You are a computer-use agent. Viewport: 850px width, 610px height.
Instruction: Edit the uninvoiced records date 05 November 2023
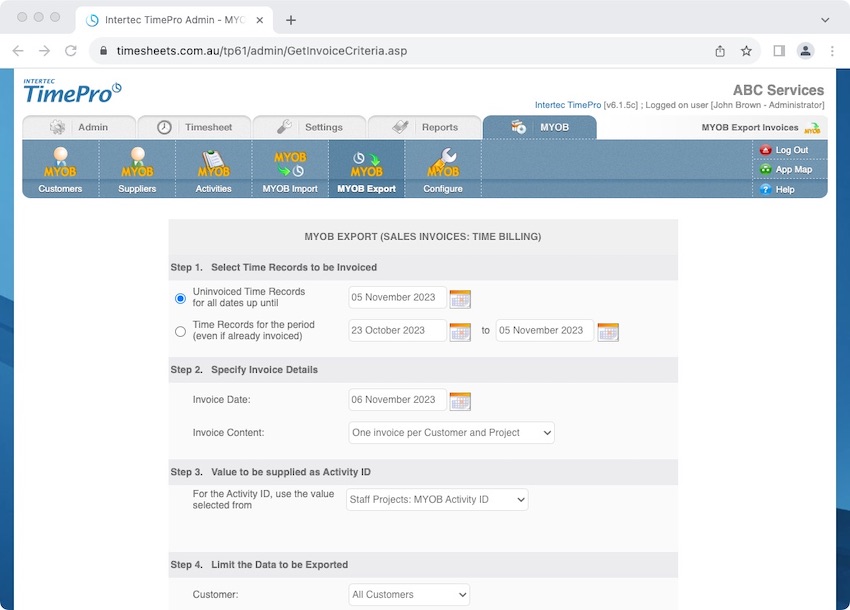[397, 297]
